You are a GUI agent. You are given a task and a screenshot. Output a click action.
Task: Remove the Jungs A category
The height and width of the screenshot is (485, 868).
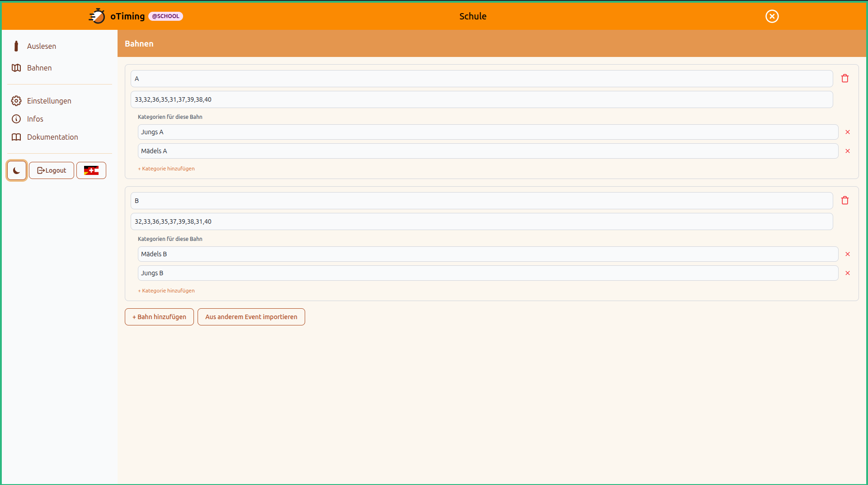848,132
